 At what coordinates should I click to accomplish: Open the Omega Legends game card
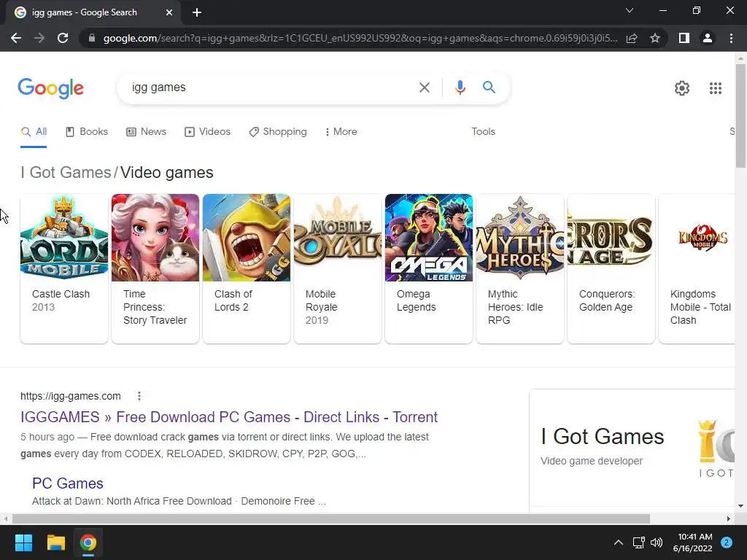tap(429, 268)
